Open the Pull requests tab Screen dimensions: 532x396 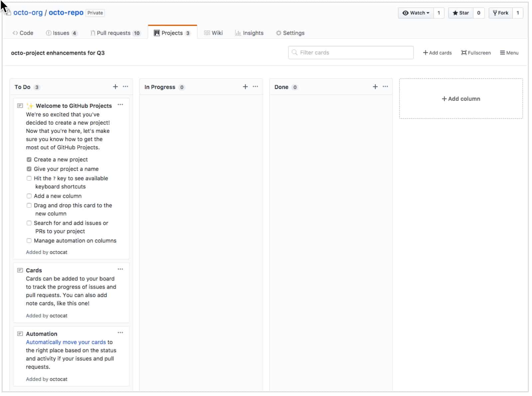(x=115, y=33)
